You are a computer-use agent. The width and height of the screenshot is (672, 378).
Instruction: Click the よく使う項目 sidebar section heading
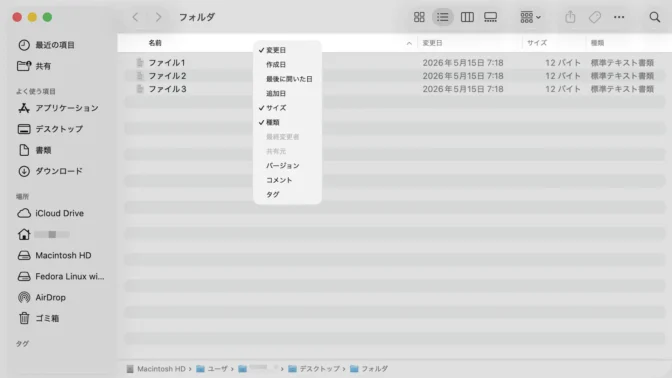coord(36,91)
